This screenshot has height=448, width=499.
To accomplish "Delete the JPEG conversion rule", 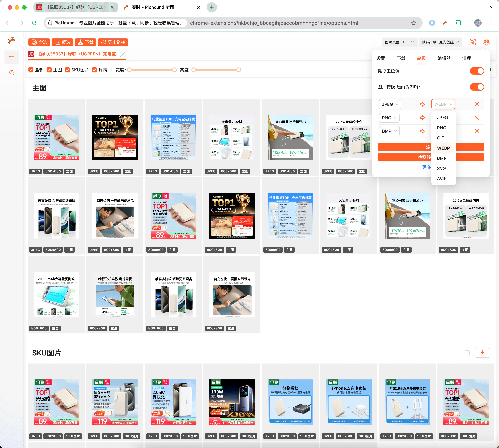I will tap(477, 104).
